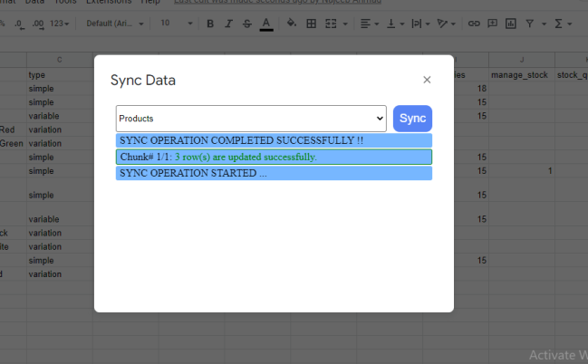Close the Sync Data dialog
Viewport: 588px width, 364px height.
pyautogui.click(x=427, y=80)
